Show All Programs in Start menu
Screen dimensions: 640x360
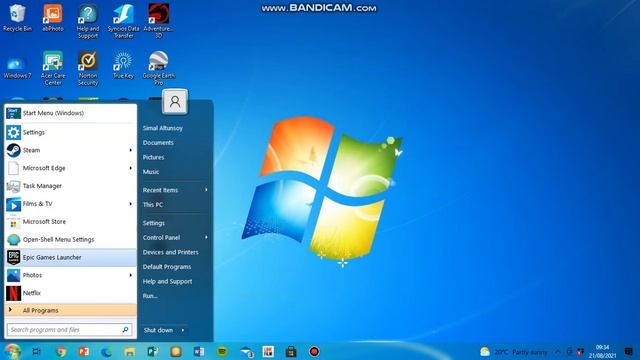pyautogui.click(x=71, y=310)
